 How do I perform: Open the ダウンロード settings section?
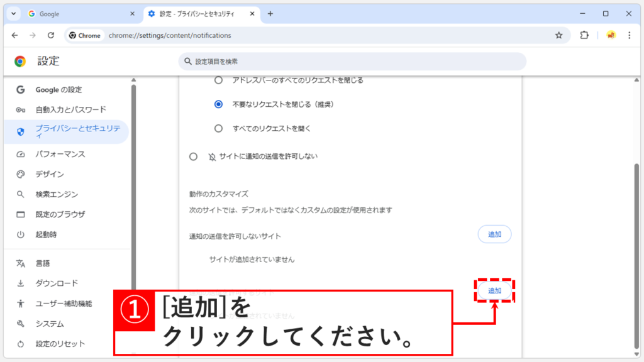point(57,283)
